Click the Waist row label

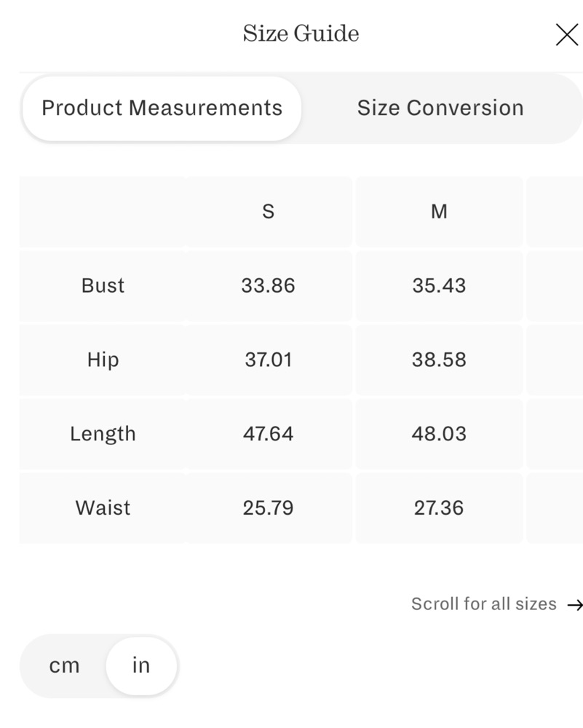point(103,508)
